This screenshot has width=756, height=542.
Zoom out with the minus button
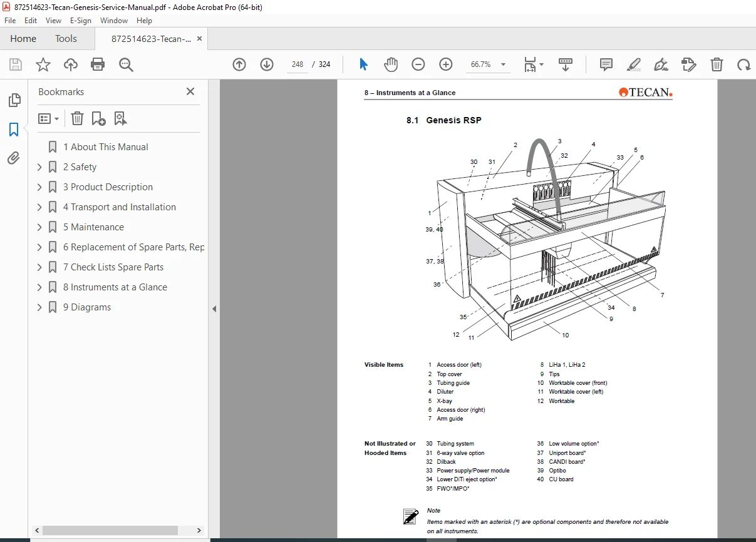[x=418, y=64]
